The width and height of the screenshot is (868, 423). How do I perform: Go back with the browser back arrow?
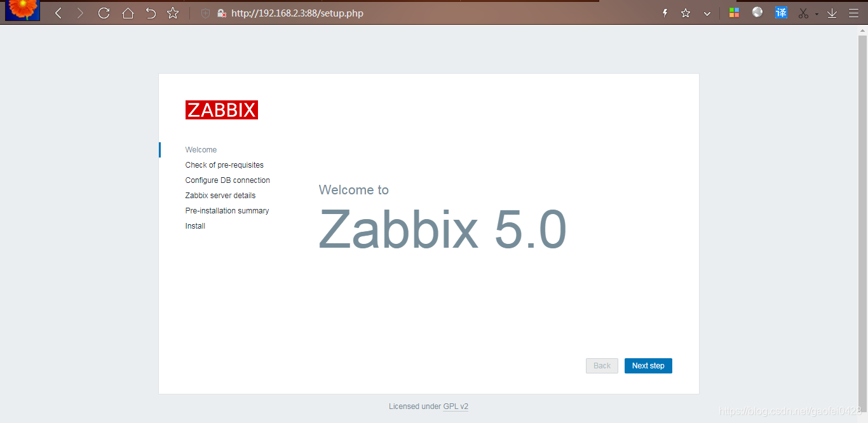pos(58,13)
